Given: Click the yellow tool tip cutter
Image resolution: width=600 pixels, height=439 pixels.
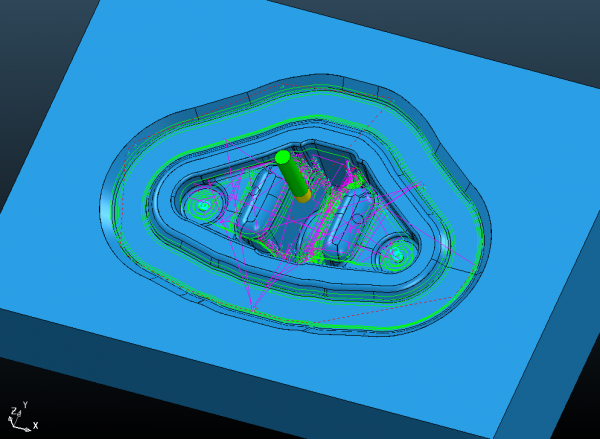Looking at the screenshot, I should click(x=302, y=196).
